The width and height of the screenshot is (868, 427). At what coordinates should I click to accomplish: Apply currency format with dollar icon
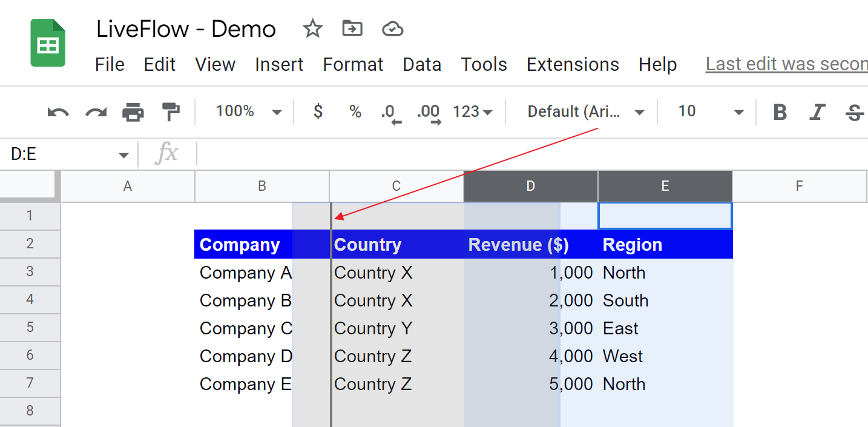click(317, 111)
